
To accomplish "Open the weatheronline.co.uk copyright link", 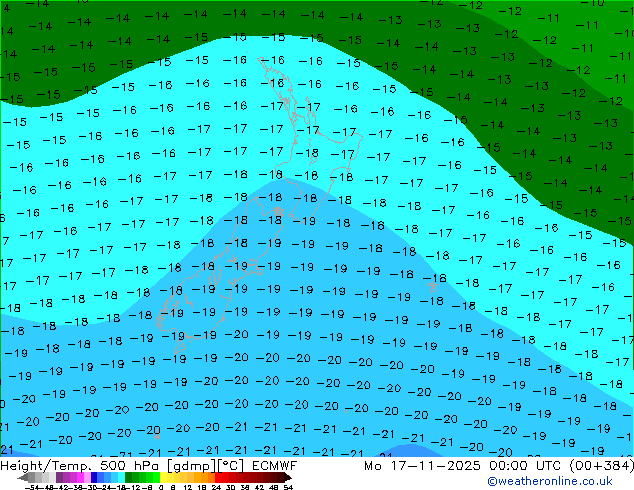I will (x=550, y=481).
